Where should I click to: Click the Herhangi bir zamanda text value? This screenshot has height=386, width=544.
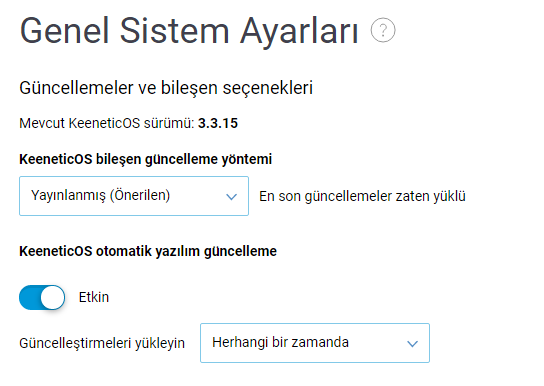coord(280,343)
